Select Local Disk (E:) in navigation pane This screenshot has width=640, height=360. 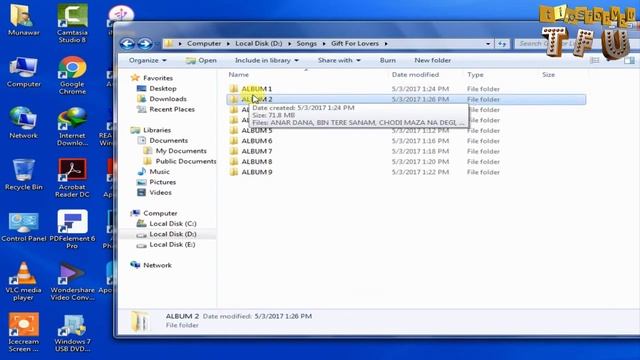[x=172, y=244]
